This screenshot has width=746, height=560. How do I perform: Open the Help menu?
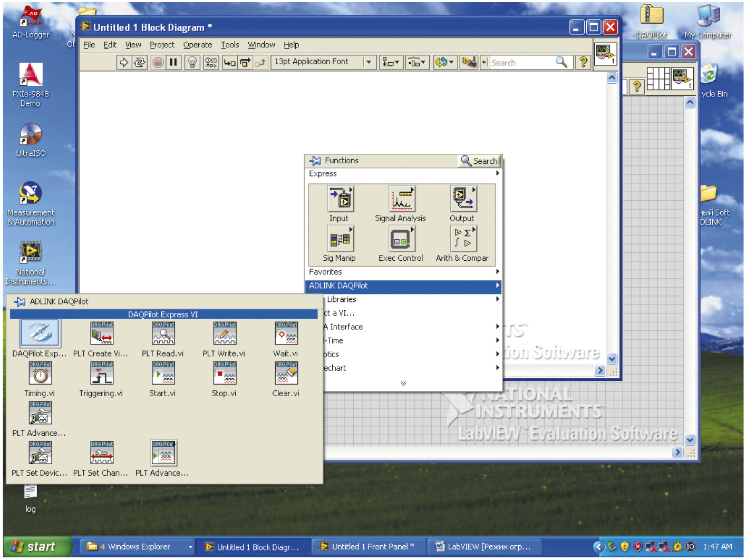click(291, 45)
